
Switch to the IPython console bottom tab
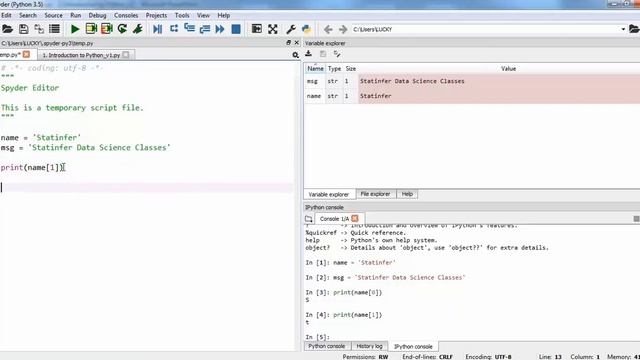(413, 347)
